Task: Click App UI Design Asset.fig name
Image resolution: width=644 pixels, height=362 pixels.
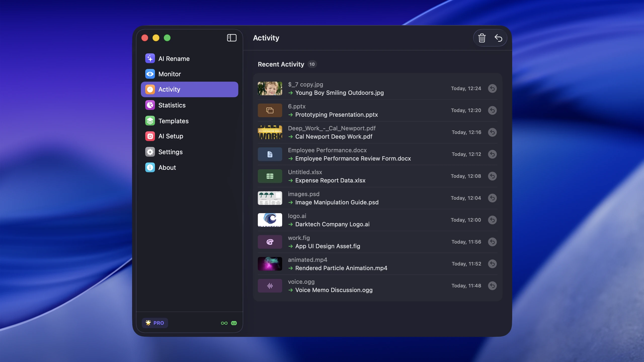Action: (x=328, y=246)
